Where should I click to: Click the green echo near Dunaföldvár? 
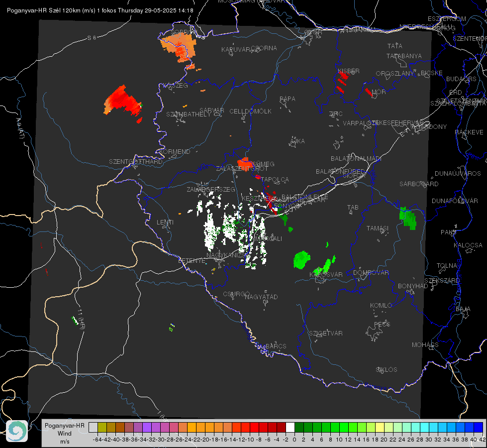point(408,218)
